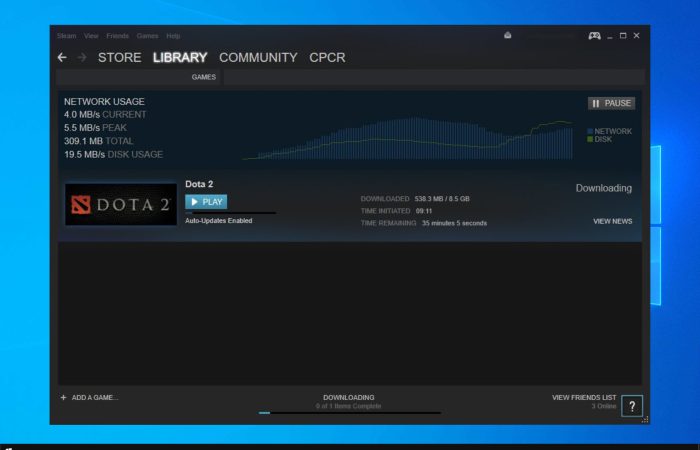Viewport: 700px width, 450px height.
Task: Maximize the Steam window
Action: pos(623,36)
